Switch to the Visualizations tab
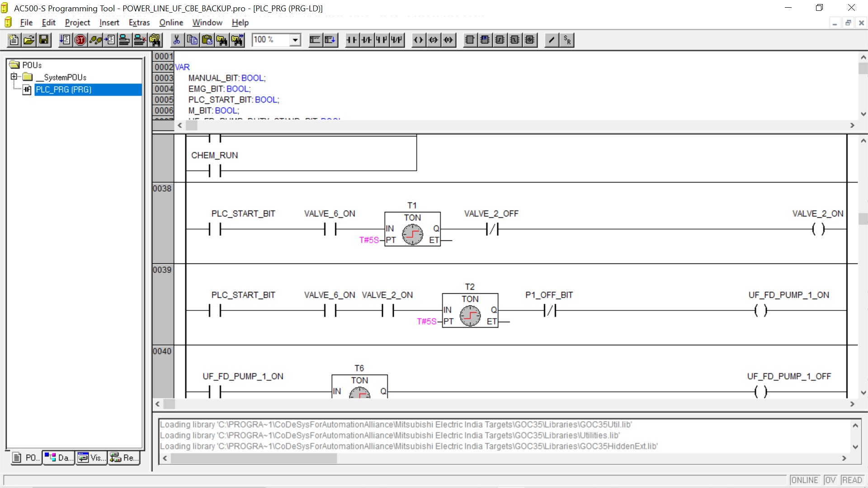 click(91, 458)
